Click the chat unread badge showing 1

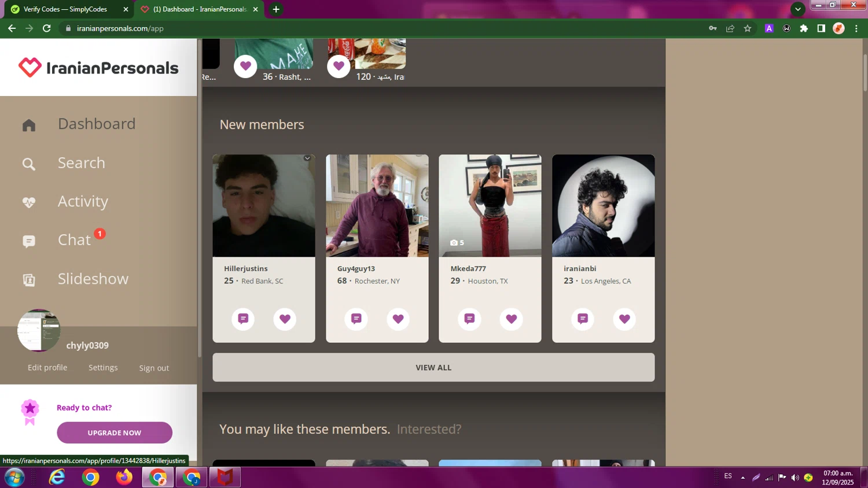tap(100, 234)
